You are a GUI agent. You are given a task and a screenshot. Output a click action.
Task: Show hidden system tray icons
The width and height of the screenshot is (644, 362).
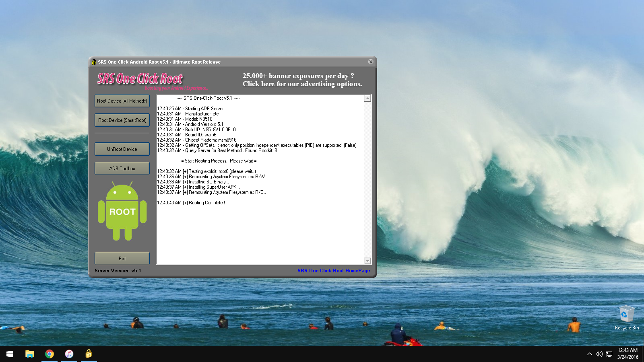[x=589, y=354]
